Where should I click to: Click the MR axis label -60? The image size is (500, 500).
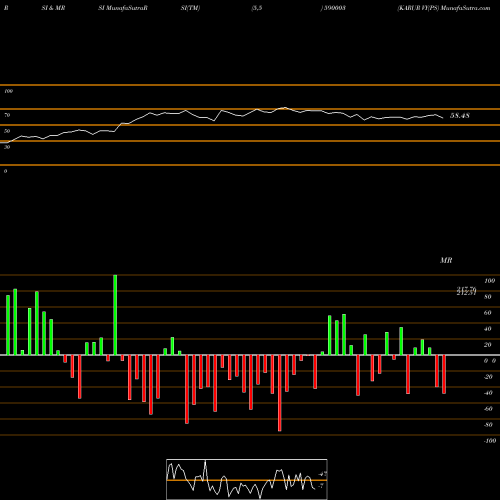click(x=488, y=409)
